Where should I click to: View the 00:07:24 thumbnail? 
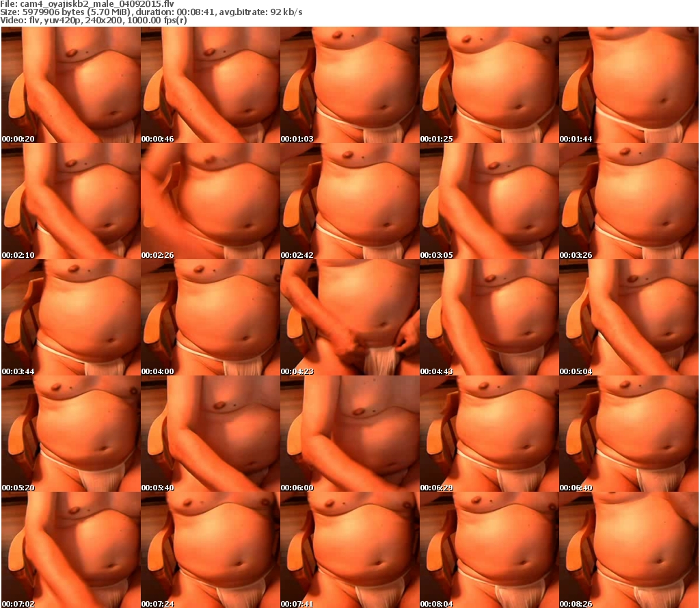pos(211,550)
